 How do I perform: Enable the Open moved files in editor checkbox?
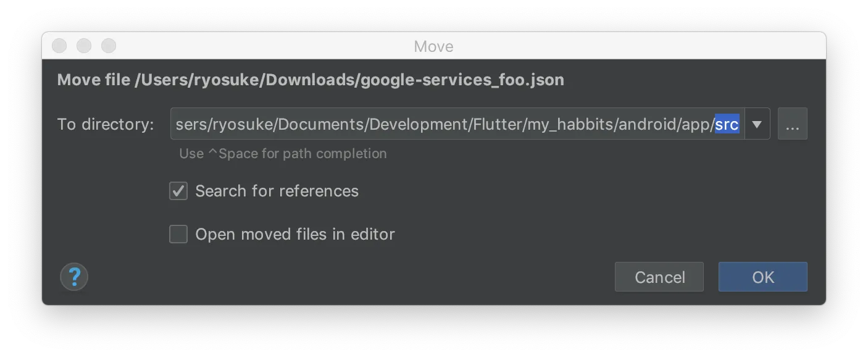tap(178, 234)
